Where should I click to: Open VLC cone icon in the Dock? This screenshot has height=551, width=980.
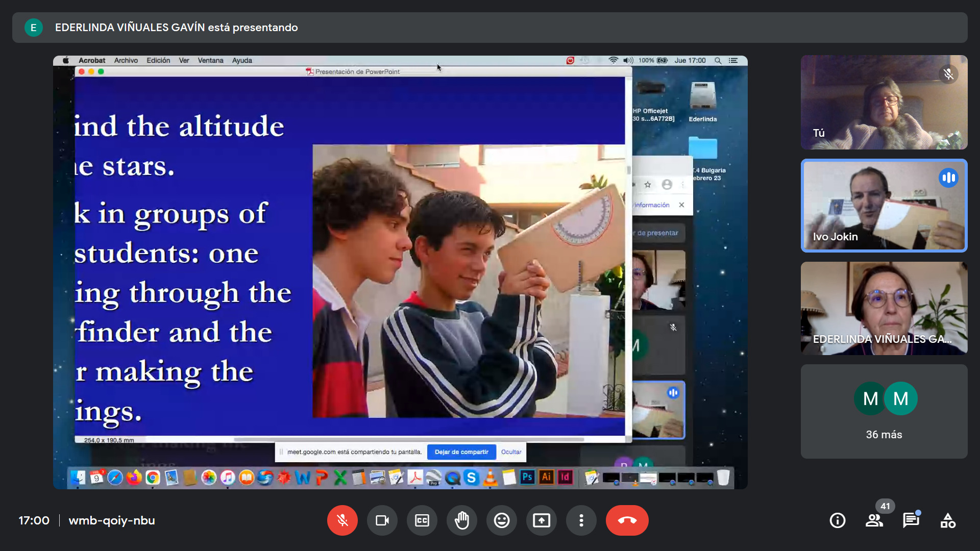490,478
